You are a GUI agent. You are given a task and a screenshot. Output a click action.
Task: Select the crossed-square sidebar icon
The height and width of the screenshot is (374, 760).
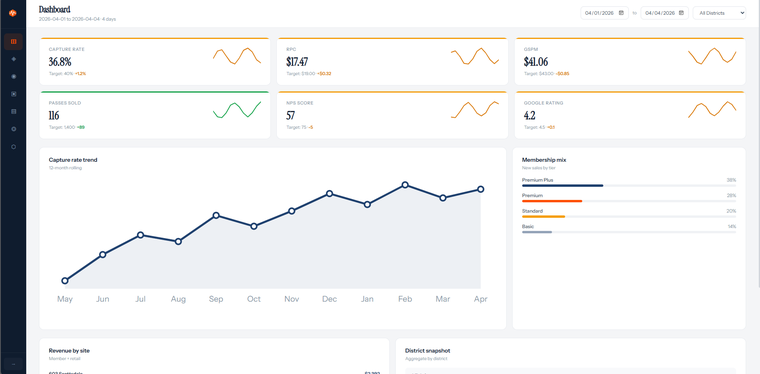tap(13, 94)
